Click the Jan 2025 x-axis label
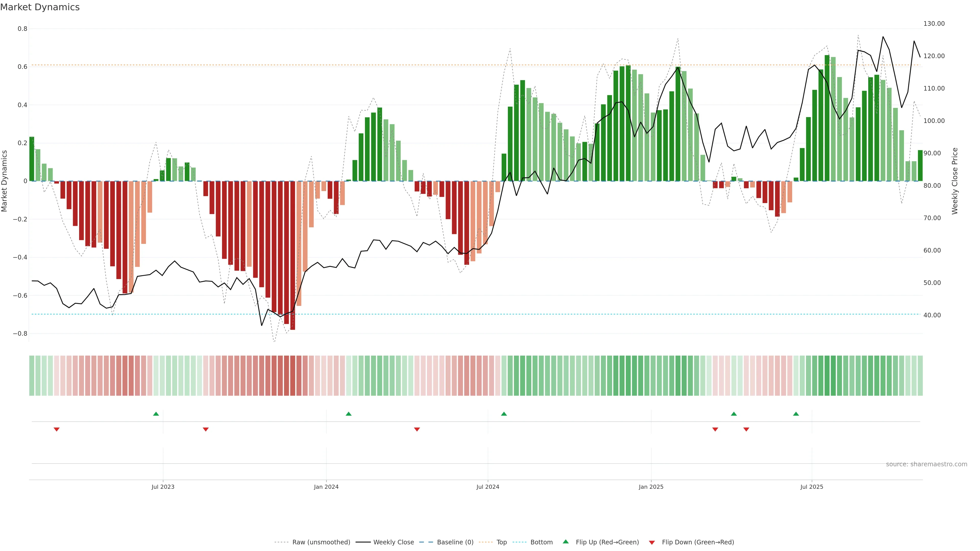Screen dimensions: 980x551 click(651, 487)
